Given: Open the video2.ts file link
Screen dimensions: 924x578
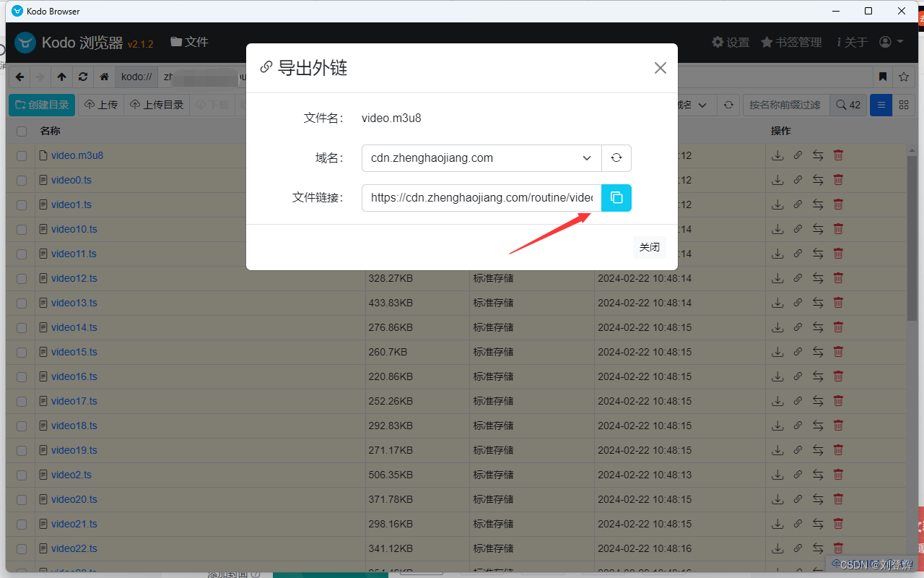Looking at the screenshot, I should (x=71, y=475).
